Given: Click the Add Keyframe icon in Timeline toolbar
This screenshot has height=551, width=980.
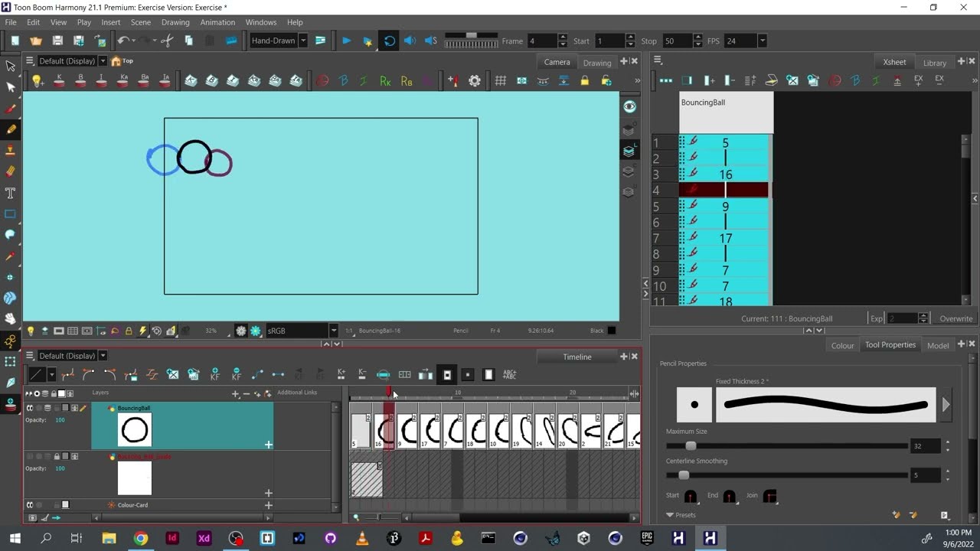Looking at the screenshot, I should (215, 374).
